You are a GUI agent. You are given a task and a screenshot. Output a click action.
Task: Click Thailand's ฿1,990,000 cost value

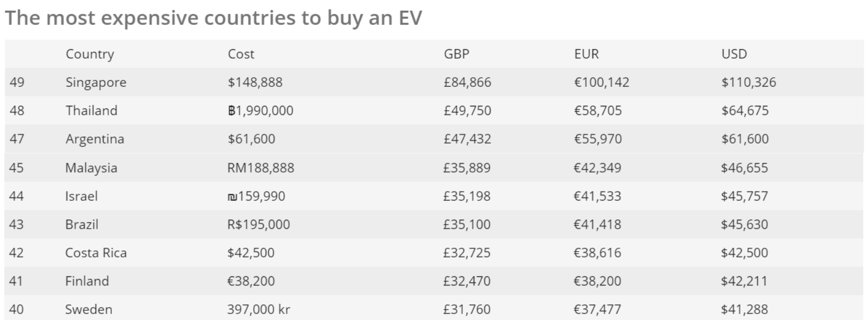(260, 111)
